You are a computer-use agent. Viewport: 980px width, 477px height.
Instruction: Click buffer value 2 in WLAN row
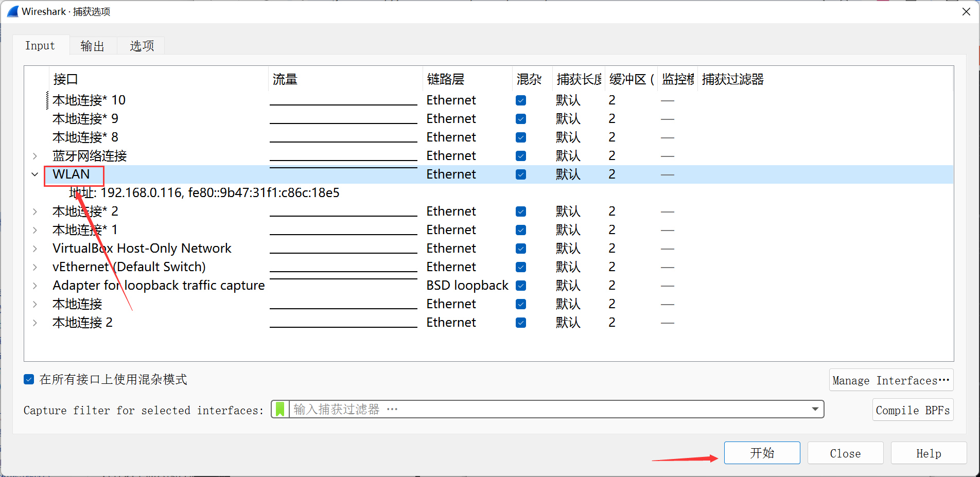pos(612,174)
